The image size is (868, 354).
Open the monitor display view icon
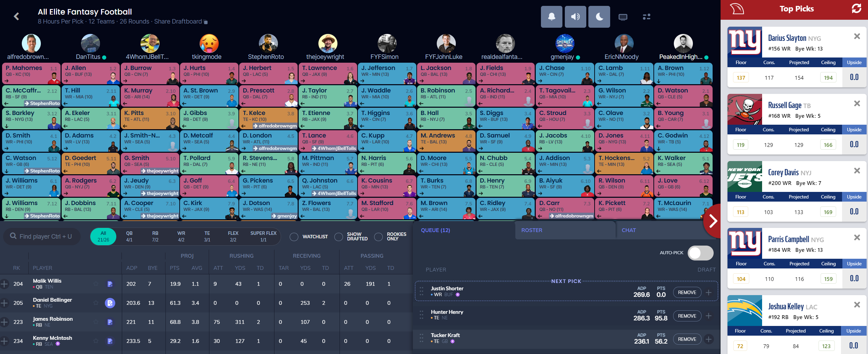click(x=623, y=17)
